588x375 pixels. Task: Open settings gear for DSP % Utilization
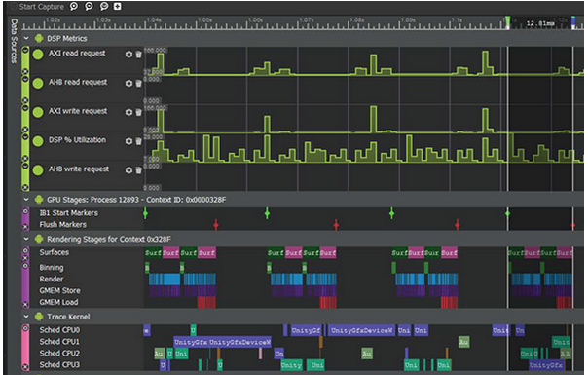coord(129,141)
